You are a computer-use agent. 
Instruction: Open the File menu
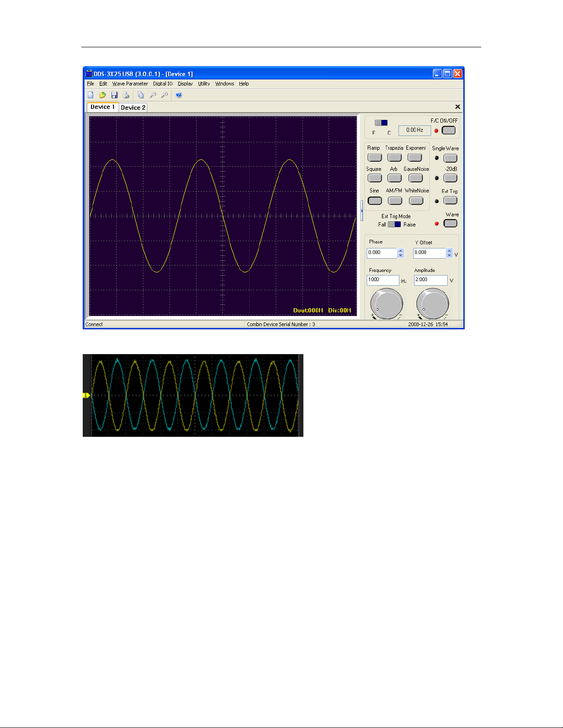(x=91, y=84)
